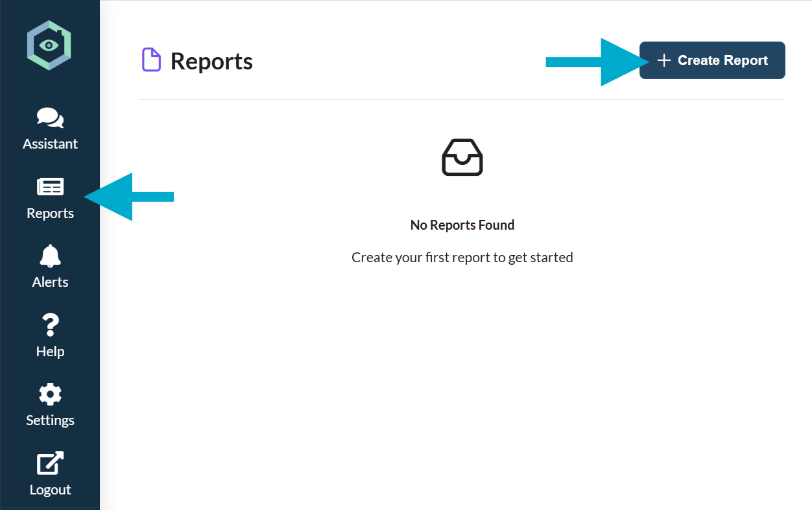Click "Create your first report to get started" text
The image size is (812, 510).
tap(462, 258)
